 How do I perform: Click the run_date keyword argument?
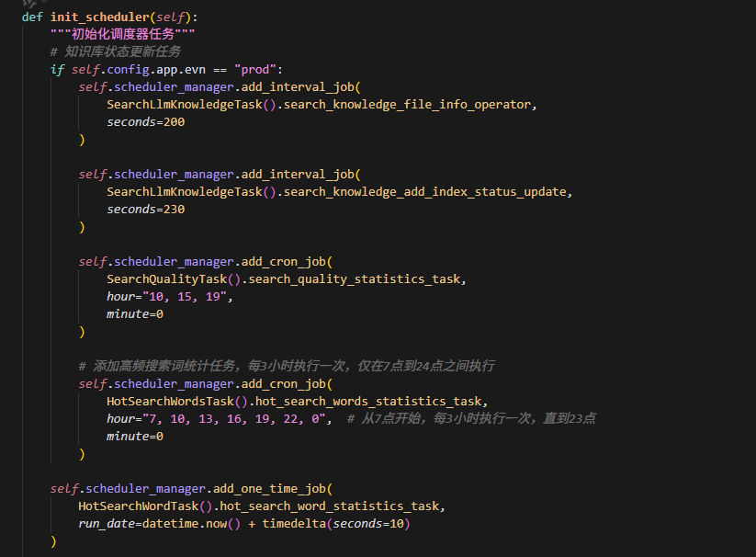tap(107, 524)
